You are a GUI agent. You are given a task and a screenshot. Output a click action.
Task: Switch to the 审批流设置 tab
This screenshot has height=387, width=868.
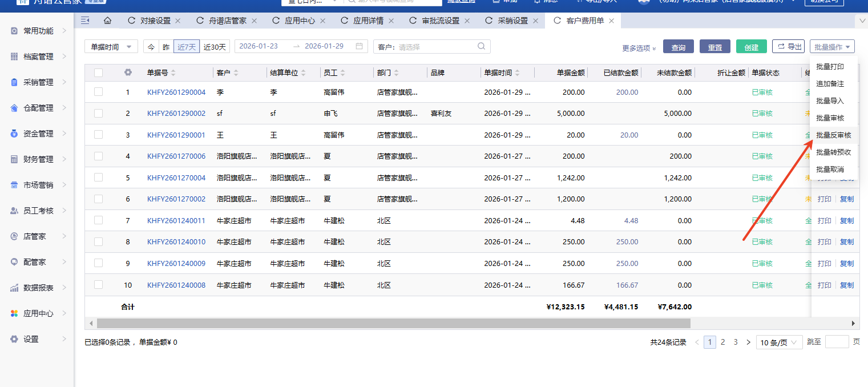(x=440, y=21)
